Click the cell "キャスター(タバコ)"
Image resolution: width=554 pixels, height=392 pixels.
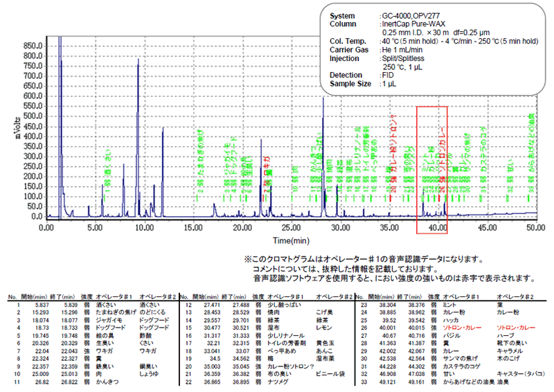[521, 374]
